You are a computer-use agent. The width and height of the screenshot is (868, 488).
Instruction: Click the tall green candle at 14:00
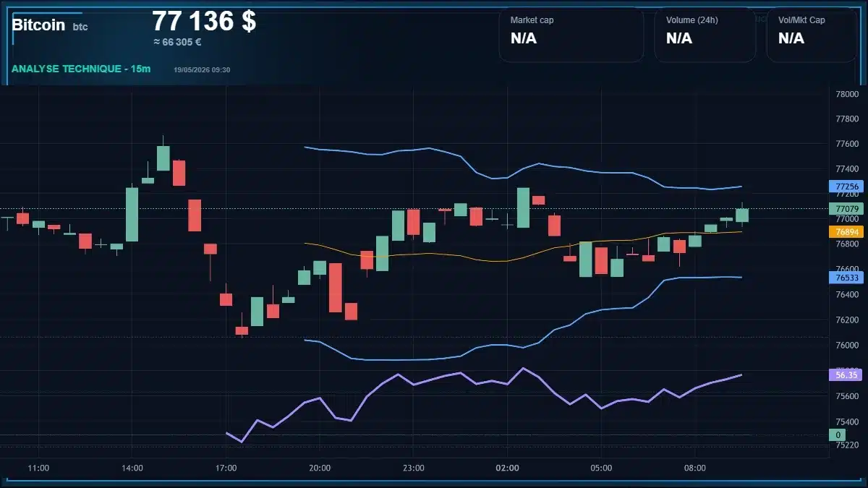click(132, 215)
